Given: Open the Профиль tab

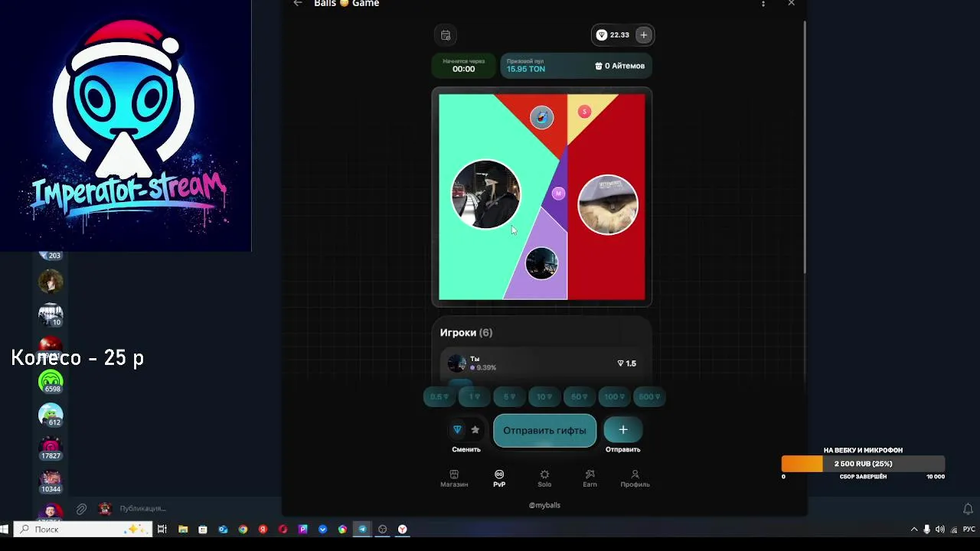Looking at the screenshot, I should (635, 478).
